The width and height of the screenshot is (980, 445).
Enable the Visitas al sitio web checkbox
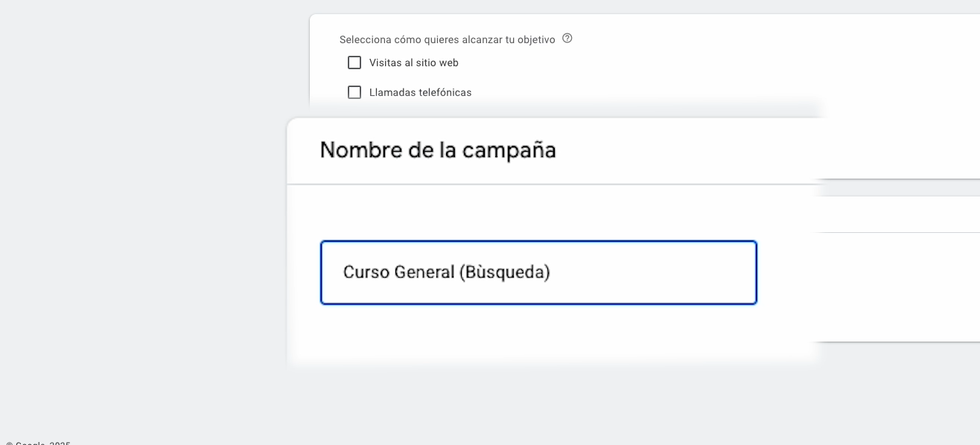point(354,63)
